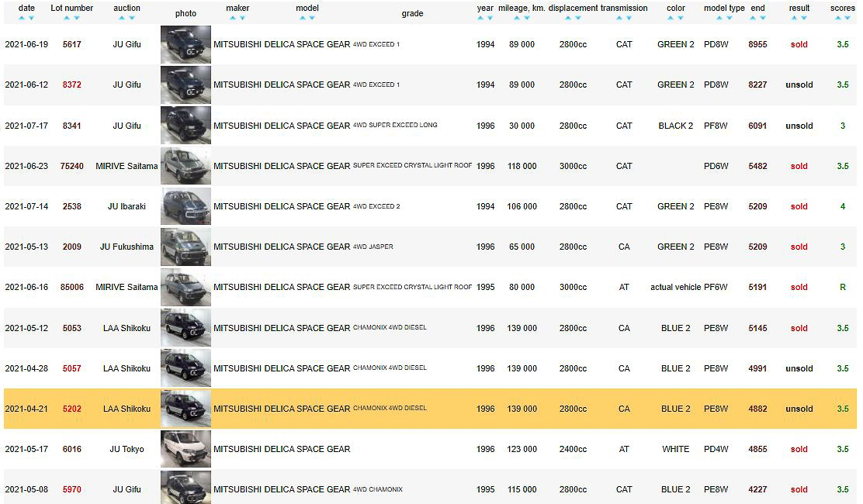Sort Lot number column descending with down arrow

(x=77, y=18)
